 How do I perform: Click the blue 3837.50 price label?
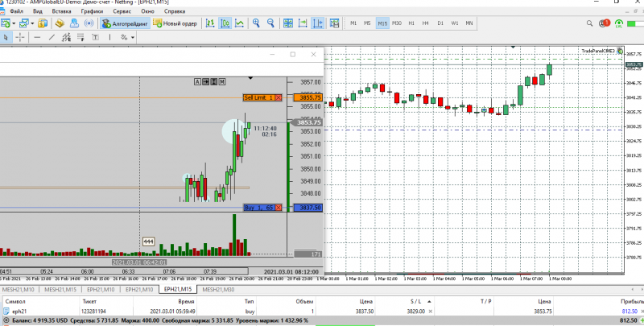coord(308,208)
